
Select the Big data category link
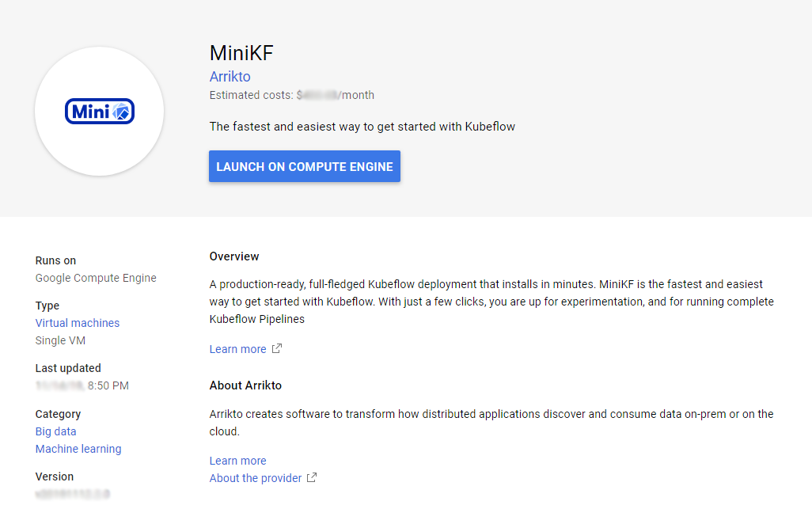point(56,431)
